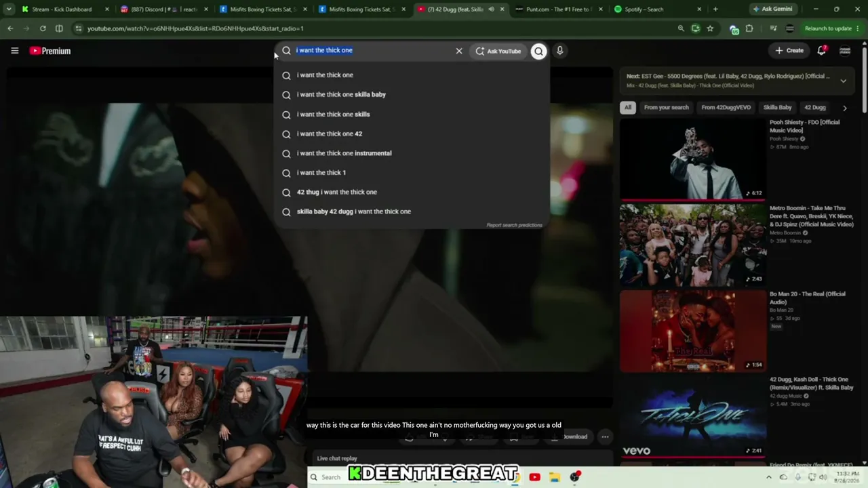Open the Create menu

click(x=789, y=50)
